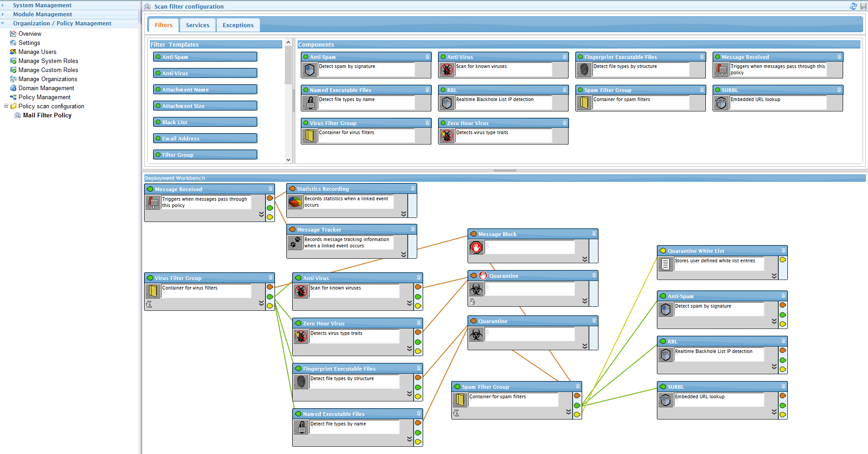Click the Message Tracker paw print icon
Image resolution: width=868 pixels, height=454 pixels.
(295, 243)
